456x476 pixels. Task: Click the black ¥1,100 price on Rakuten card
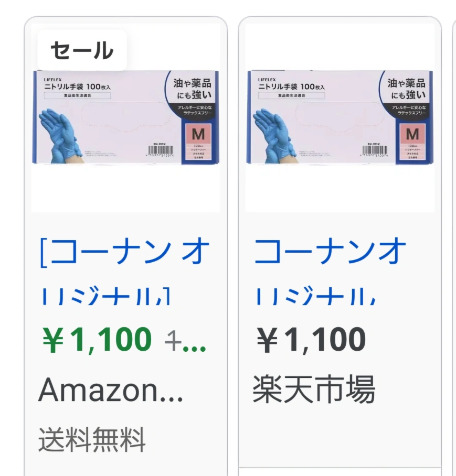(311, 339)
